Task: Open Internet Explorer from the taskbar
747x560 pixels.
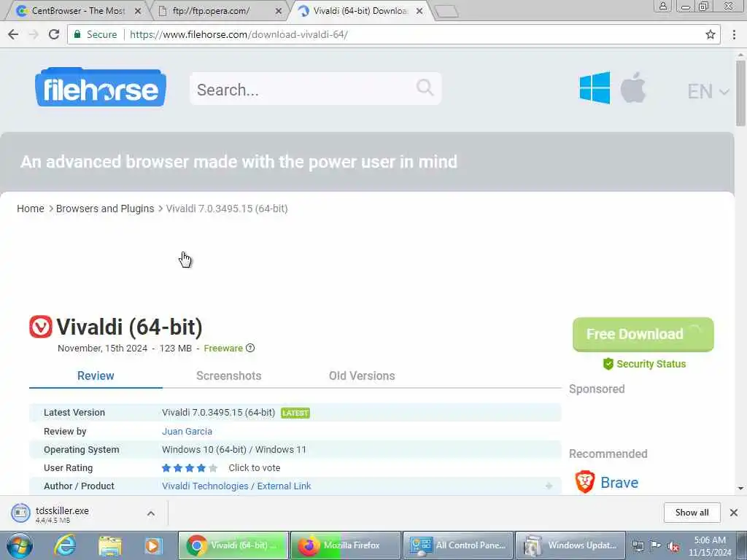Action: pos(65,545)
